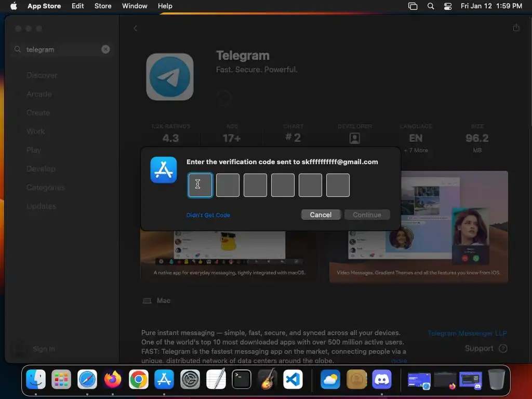
Task: Cancel the verification dialog
Action: pyautogui.click(x=321, y=215)
